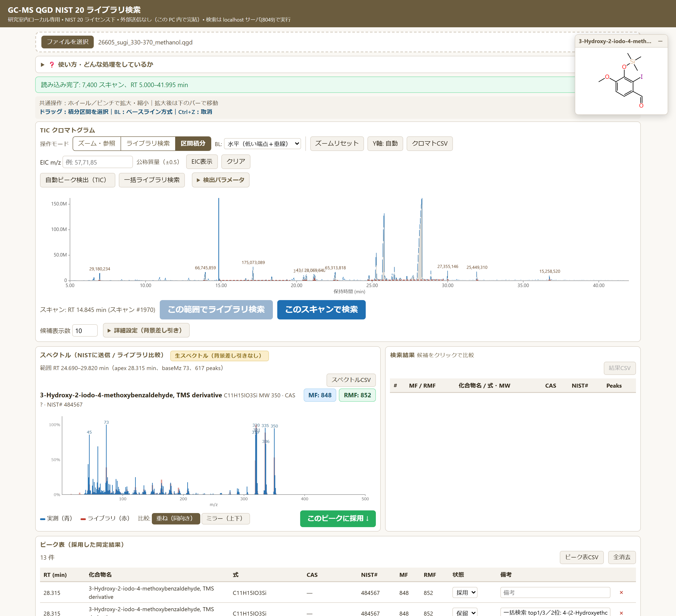Export with スペクトルCSV button

click(x=351, y=380)
